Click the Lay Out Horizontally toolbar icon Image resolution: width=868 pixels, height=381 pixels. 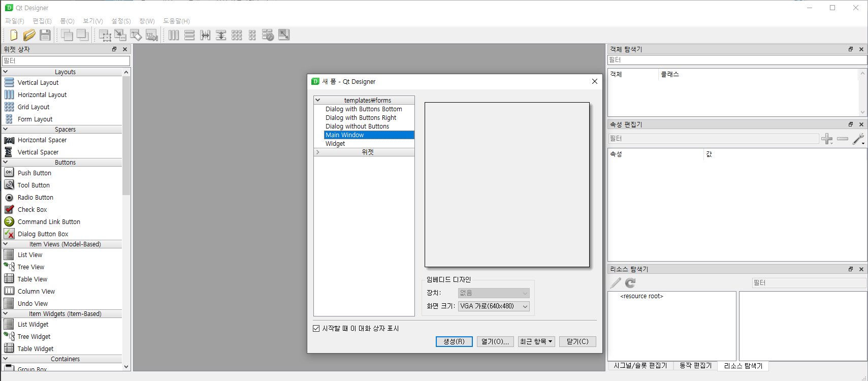tap(174, 35)
